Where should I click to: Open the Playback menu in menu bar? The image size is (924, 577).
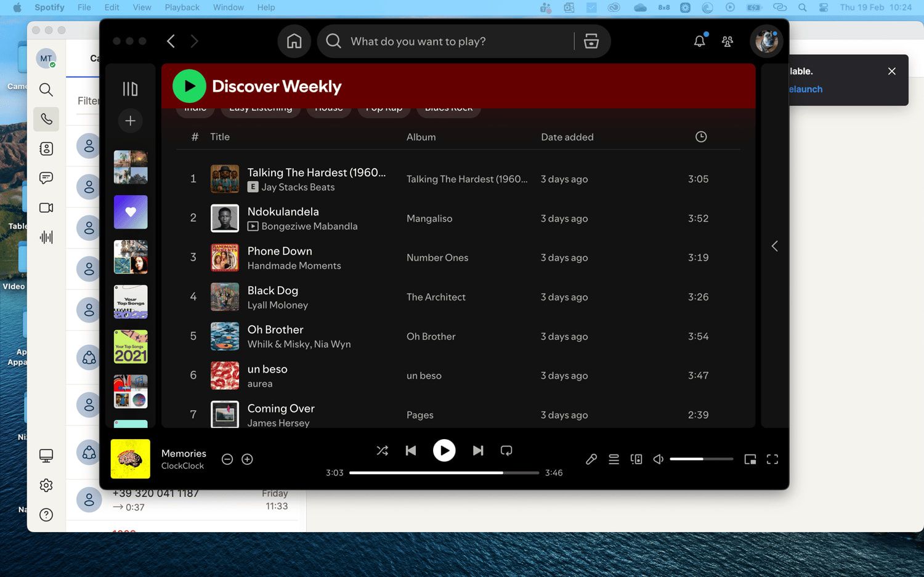182,7
